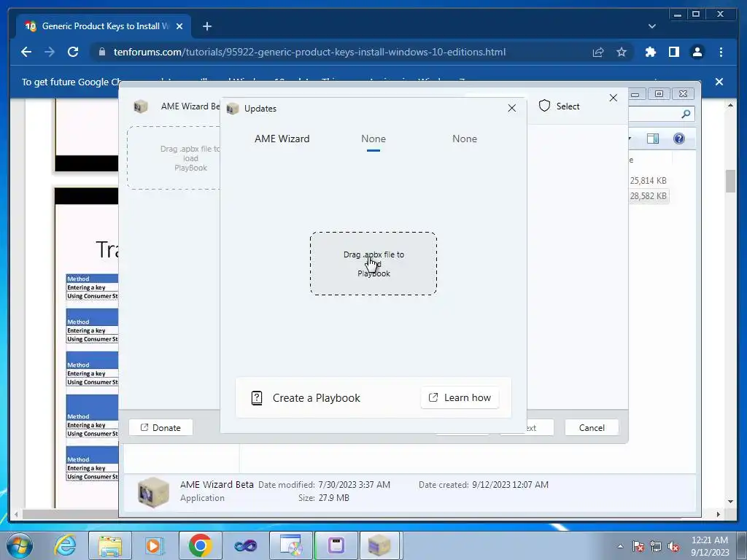Open Chrome profile avatar
Image resolution: width=747 pixels, height=560 pixels.
point(697,52)
